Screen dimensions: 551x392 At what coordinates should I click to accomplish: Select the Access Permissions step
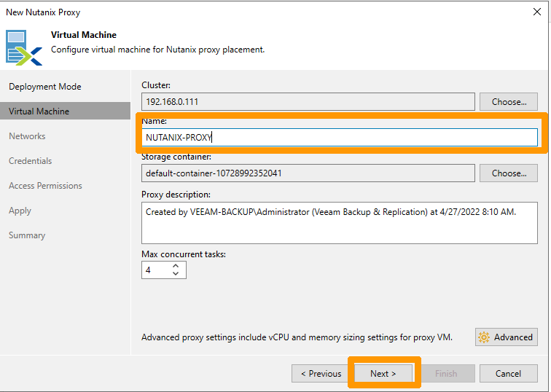click(x=45, y=186)
